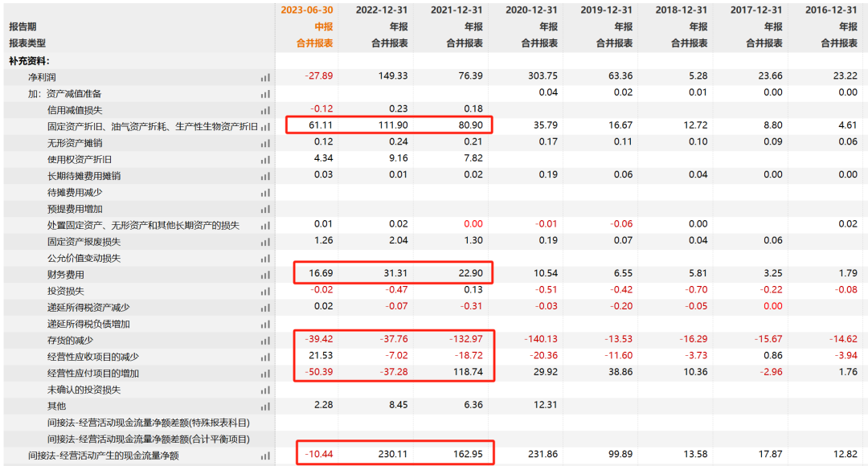Select the 净利润 value -27.89
This screenshot has height=466, width=868.
point(319,76)
